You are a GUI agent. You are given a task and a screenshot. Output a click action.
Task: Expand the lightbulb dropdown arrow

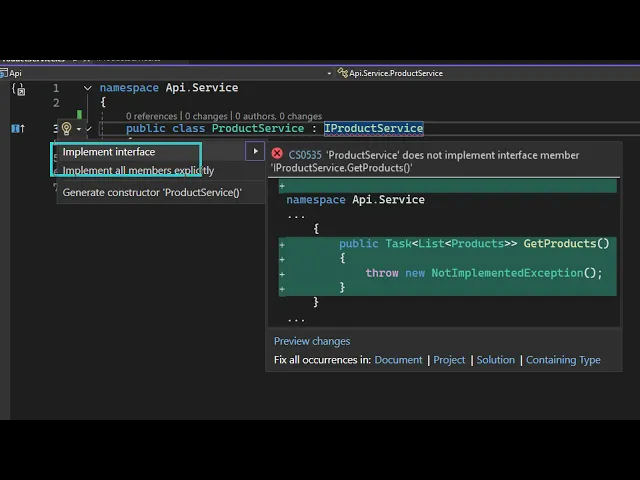point(79,129)
